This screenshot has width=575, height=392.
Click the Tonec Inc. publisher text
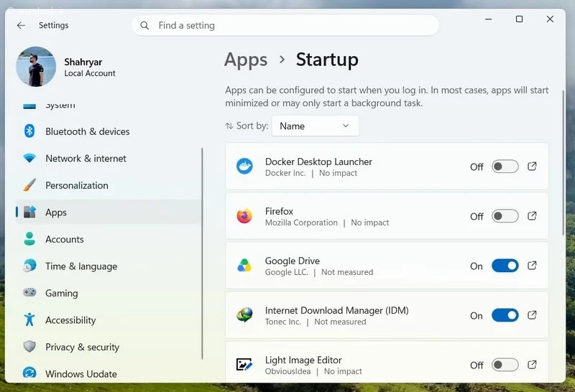point(282,322)
